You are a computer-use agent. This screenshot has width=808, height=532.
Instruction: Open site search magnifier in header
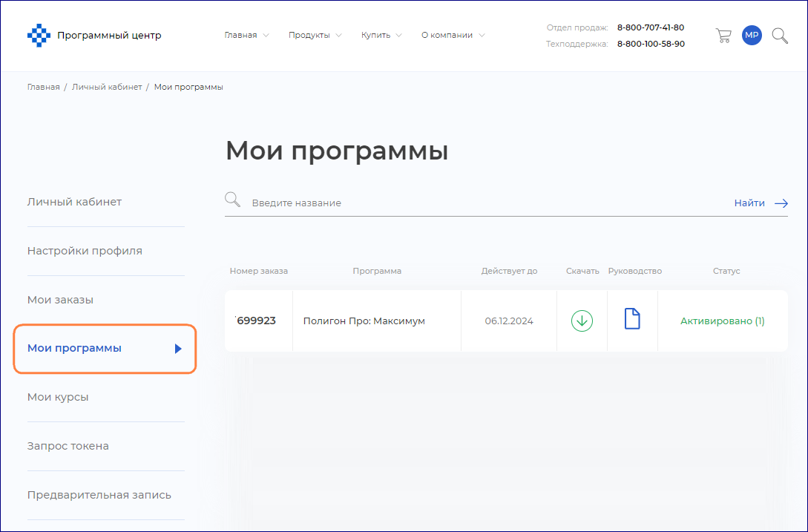[x=780, y=36]
